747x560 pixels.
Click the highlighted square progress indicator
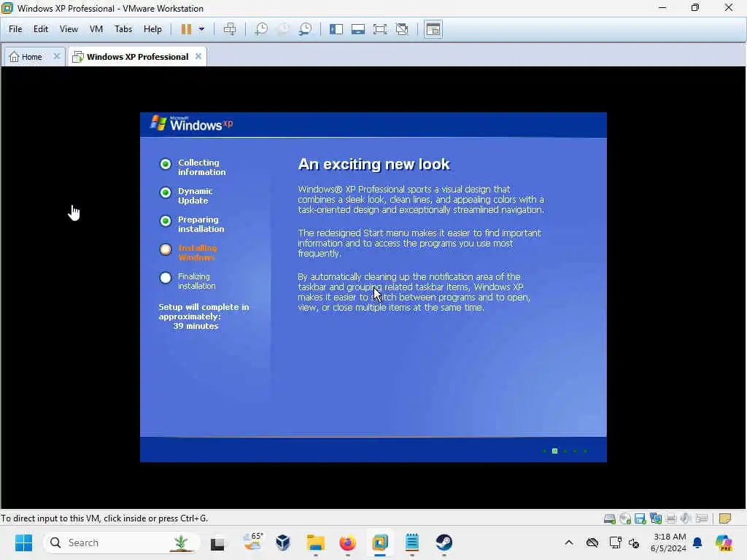(554, 451)
